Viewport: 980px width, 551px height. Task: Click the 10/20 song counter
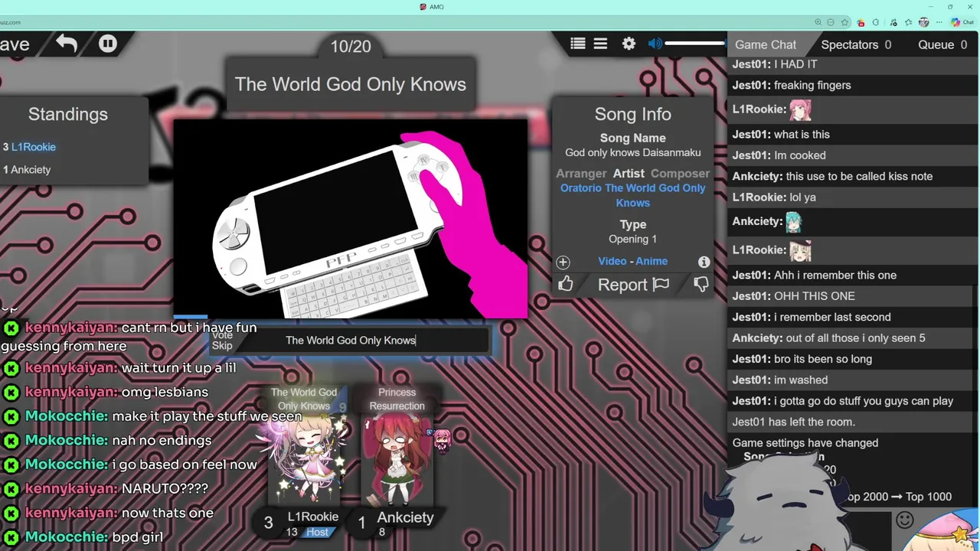coord(351,46)
